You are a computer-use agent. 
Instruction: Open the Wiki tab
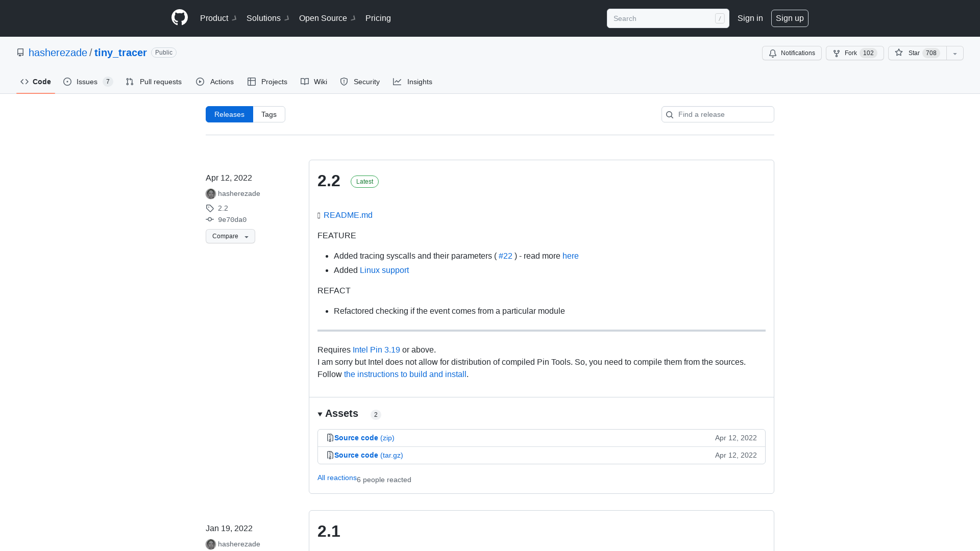[x=314, y=82]
